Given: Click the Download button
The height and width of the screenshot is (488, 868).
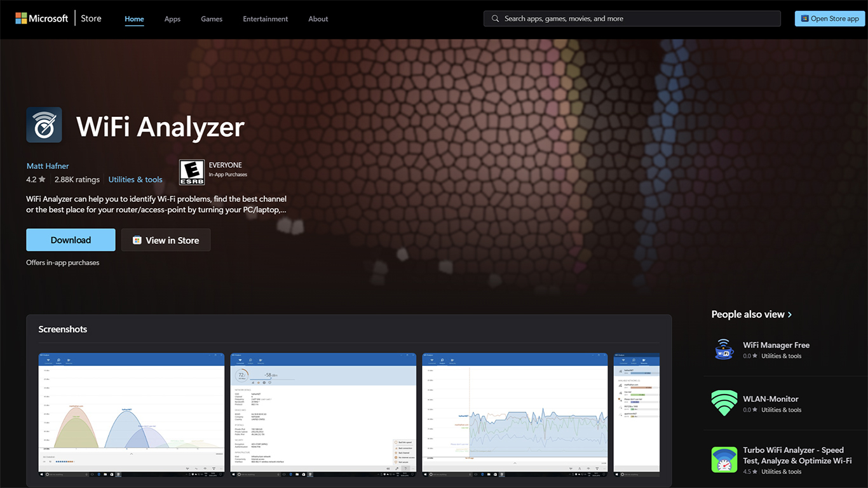Looking at the screenshot, I should (71, 240).
